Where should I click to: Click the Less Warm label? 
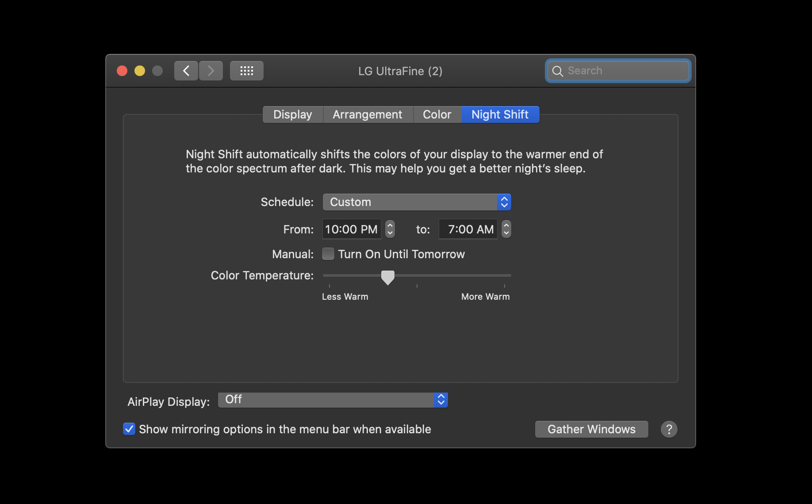pyautogui.click(x=345, y=297)
